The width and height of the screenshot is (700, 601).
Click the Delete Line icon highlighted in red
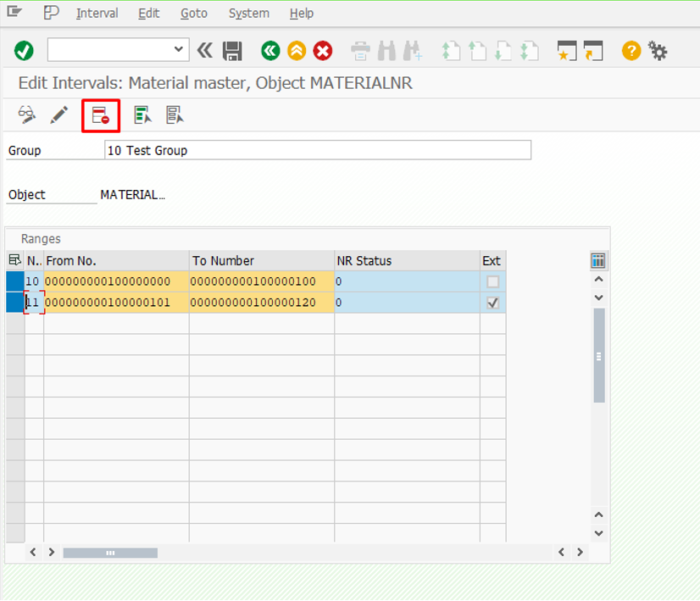[x=101, y=115]
